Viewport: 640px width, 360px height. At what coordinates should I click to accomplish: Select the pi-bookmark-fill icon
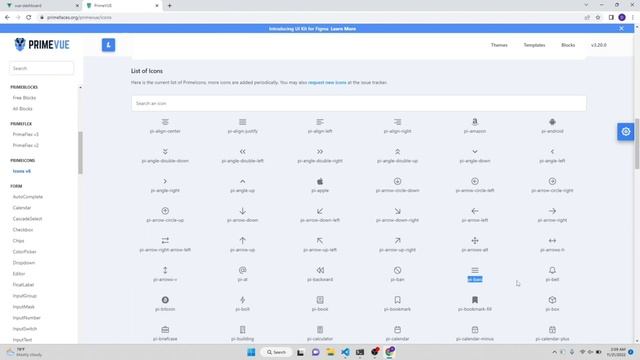click(475, 300)
